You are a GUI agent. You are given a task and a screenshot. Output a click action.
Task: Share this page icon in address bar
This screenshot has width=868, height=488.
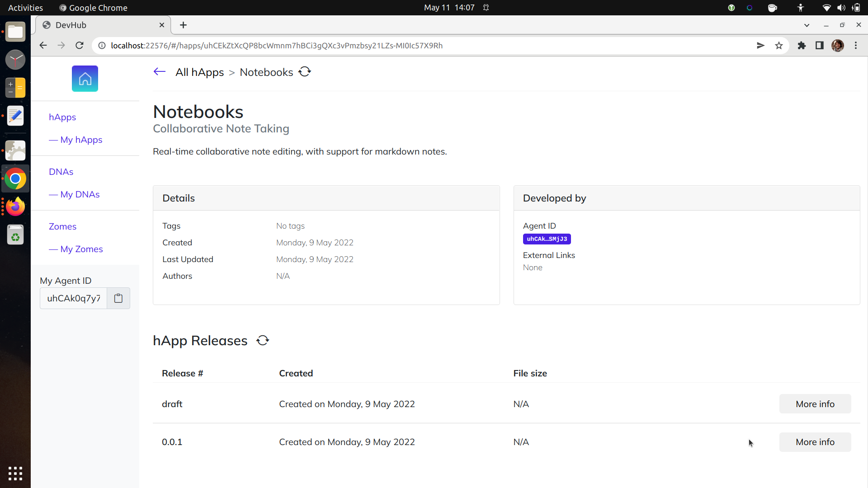pos(760,46)
